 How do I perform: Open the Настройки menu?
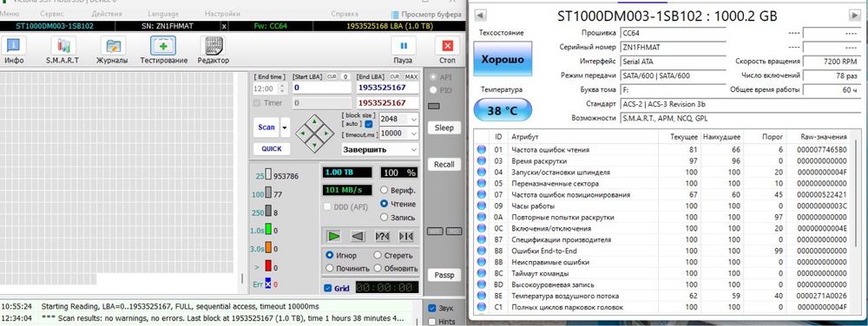click(x=222, y=14)
